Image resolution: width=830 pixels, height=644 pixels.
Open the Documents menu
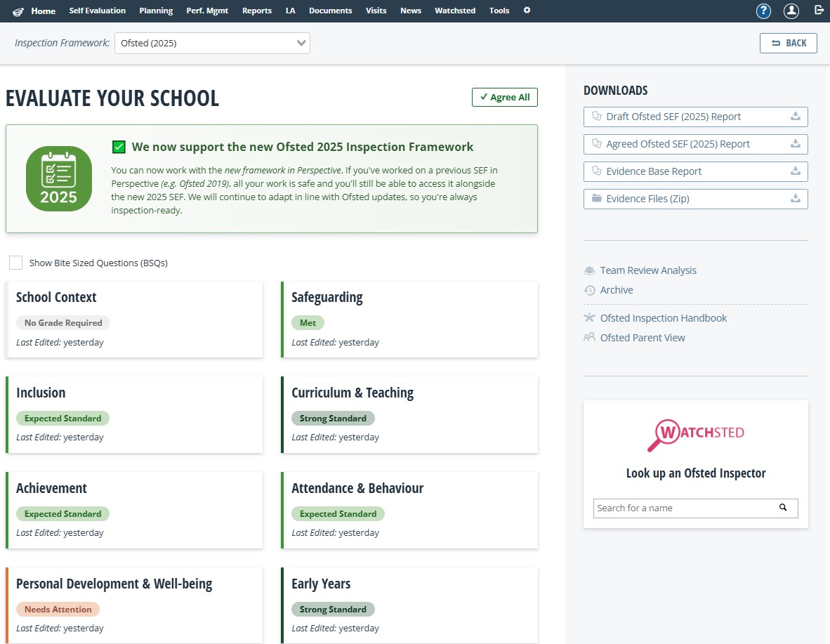coord(330,11)
